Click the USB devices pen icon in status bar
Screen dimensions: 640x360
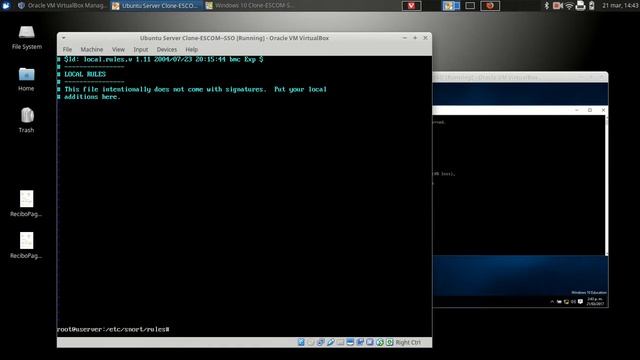tap(330, 342)
